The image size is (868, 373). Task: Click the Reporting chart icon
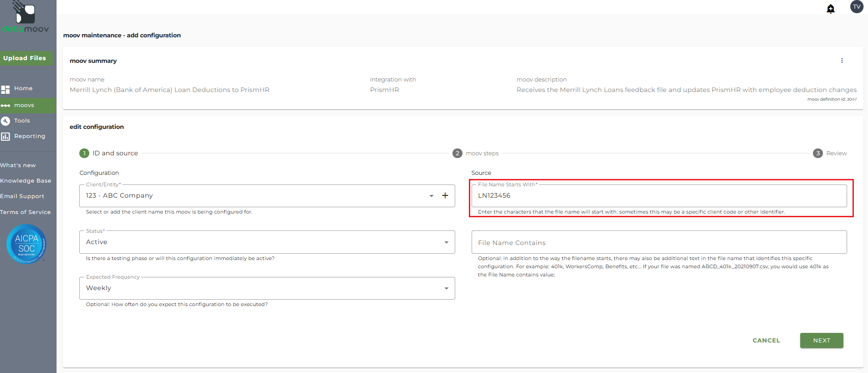pyautogui.click(x=5, y=137)
